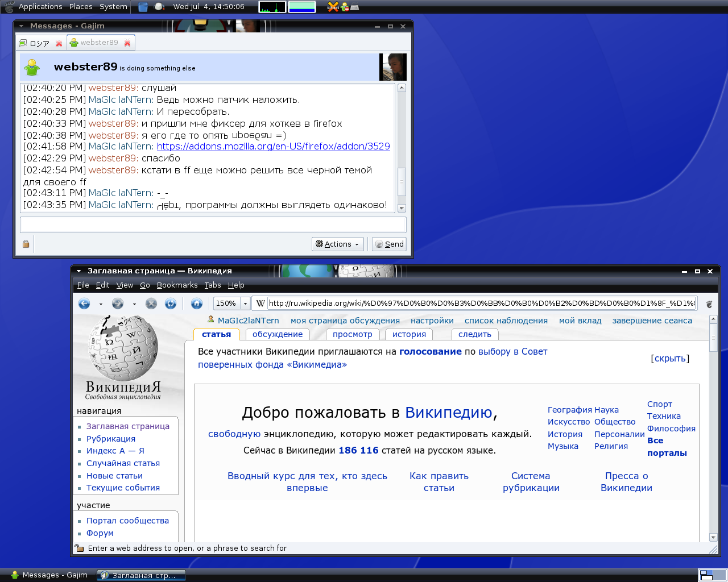Image resolution: width=728 pixels, height=582 pixels.
Task: Click the padlock encryption icon in Gajim
Action: (x=26, y=244)
